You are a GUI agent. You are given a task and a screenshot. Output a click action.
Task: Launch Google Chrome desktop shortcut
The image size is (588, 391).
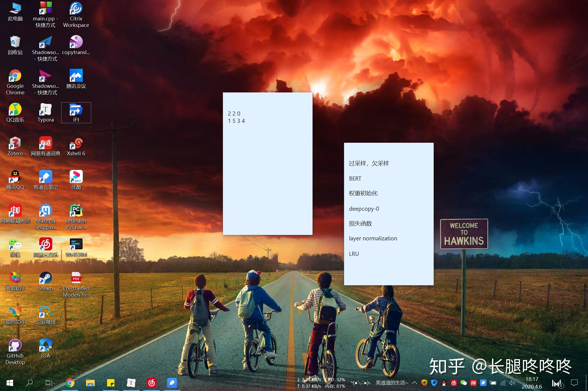click(15, 82)
